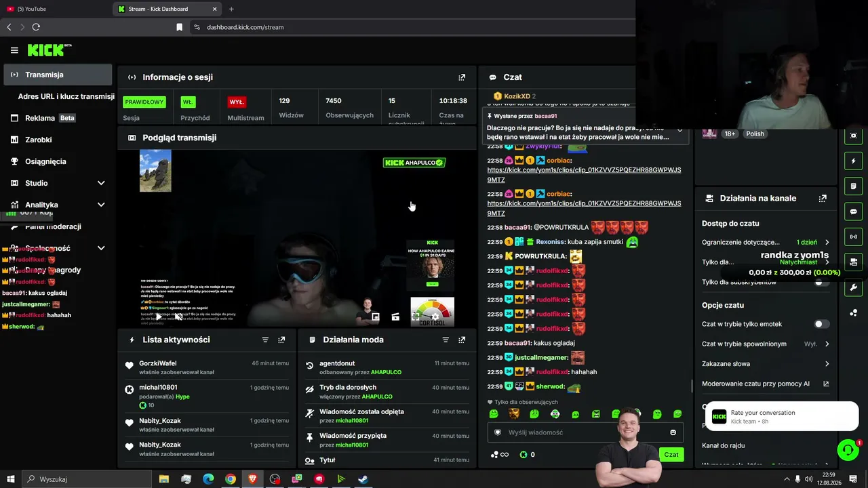The width and height of the screenshot is (868, 488).
Task: Click the broadcast signal icon in right sidebar
Action: [x=853, y=237]
